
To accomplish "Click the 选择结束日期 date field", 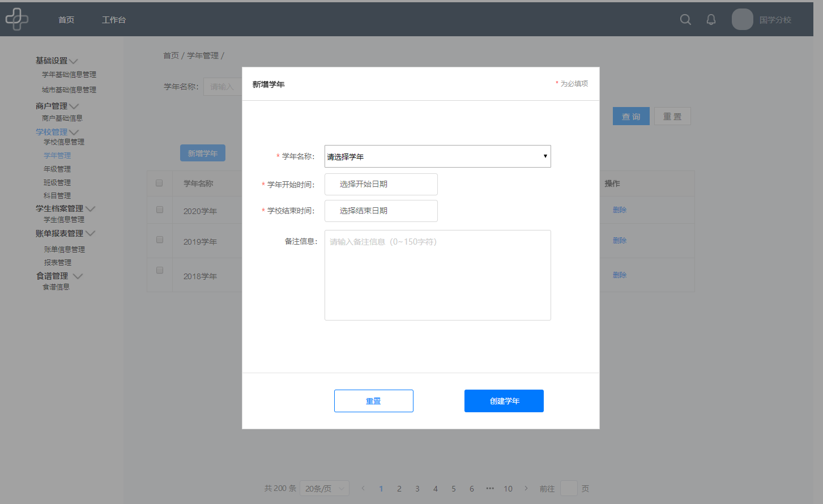I will click(381, 211).
